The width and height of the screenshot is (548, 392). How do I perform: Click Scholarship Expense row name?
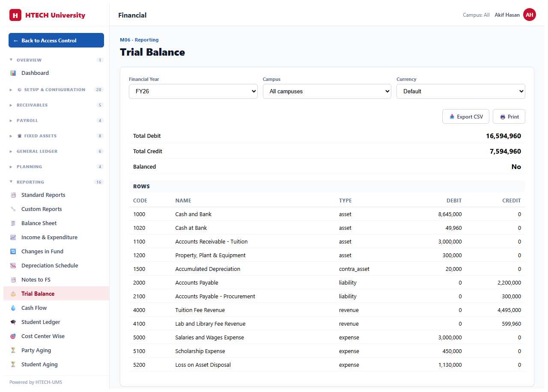pos(200,351)
